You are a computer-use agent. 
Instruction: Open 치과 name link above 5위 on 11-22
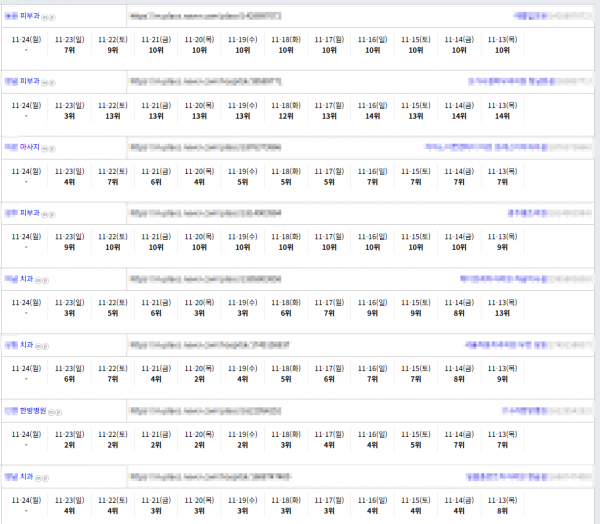[19, 279]
